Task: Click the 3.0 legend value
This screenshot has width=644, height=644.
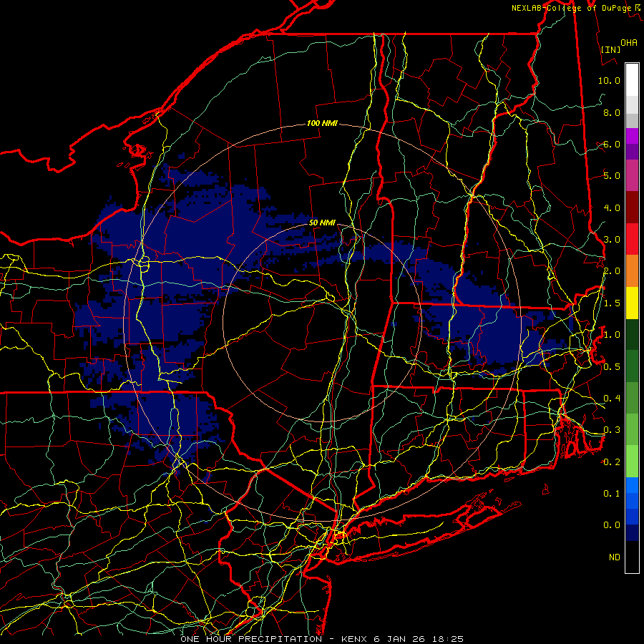Action: [x=612, y=239]
